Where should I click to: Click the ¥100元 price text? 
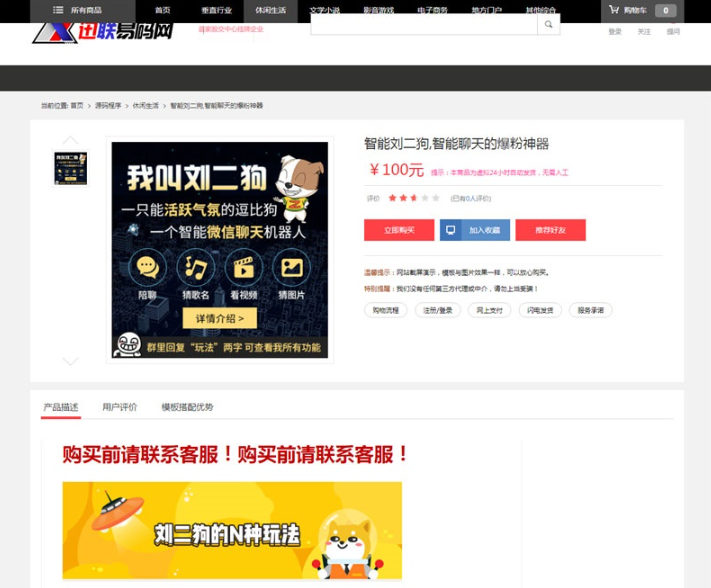(x=397, y=170)
